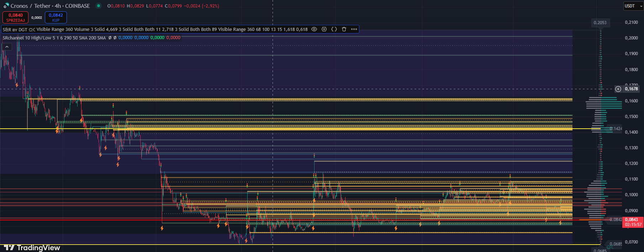Image resolution: width=644 pixels, height=252 pixels.
Task: Open S&R by DGT indicator settings
Action: pos(324,29)
